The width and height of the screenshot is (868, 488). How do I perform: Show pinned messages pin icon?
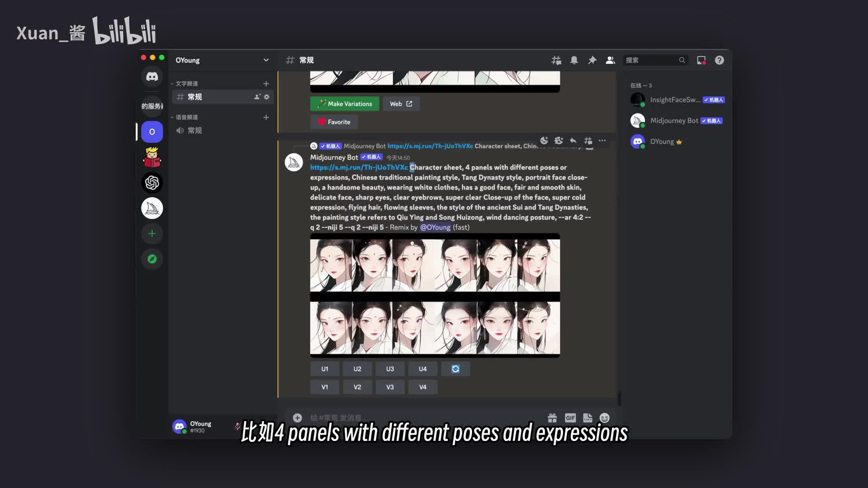[592, 60]
